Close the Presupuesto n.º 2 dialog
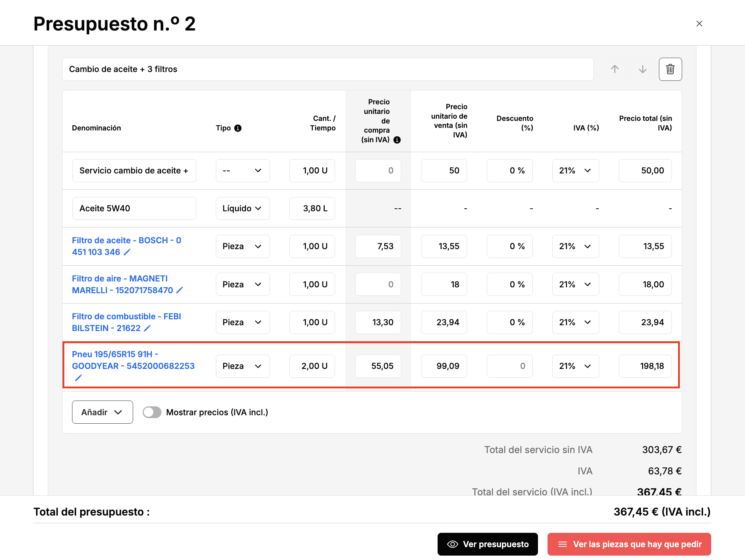Viewport: 745px width, 560px height. click(x=699, y=24)
